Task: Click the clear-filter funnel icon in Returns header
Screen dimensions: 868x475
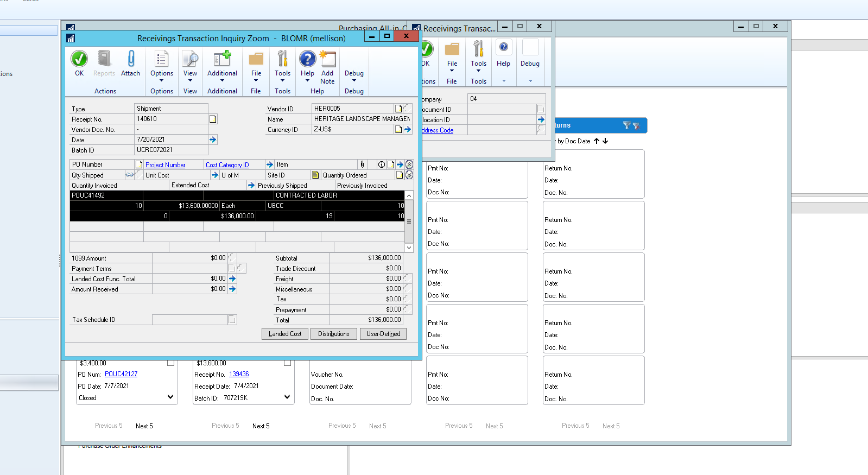Action: 636,125
